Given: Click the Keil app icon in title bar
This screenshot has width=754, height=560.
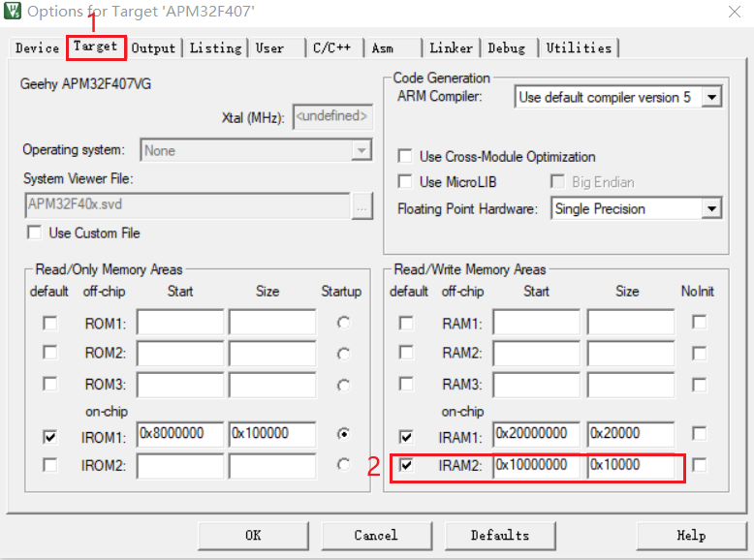Looking at the screenshot, I should pyautogui.click(x=13, y=12).
